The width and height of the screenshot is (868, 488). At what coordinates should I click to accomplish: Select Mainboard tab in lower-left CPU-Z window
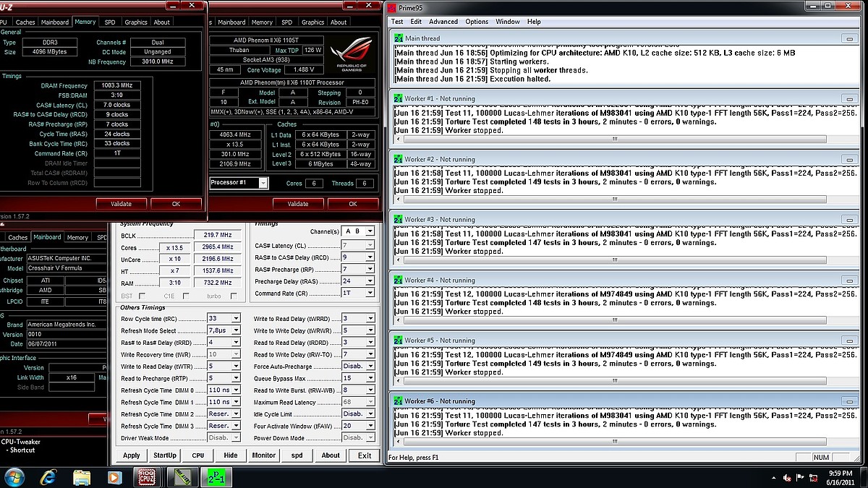coord(48,237)
